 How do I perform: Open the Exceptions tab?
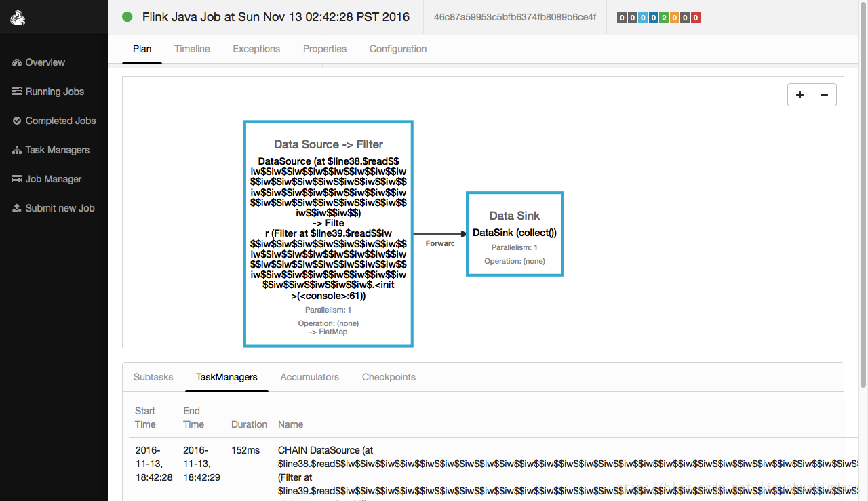coord(256,49)
